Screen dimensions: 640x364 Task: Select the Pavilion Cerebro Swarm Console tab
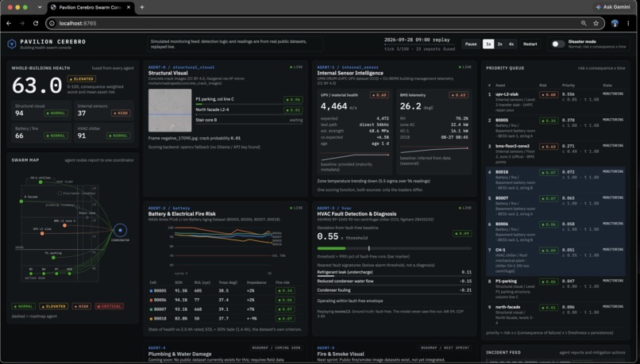(x=91, y=7)
